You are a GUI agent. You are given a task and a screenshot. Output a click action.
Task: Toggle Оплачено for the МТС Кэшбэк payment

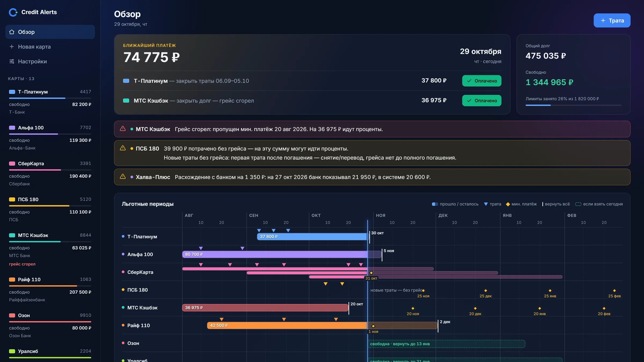click(482, 101)
